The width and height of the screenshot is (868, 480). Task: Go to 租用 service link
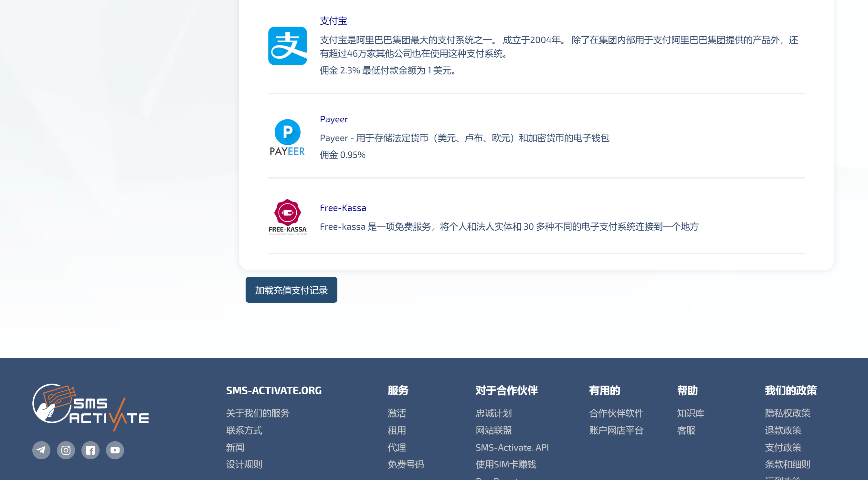[397, 430]
